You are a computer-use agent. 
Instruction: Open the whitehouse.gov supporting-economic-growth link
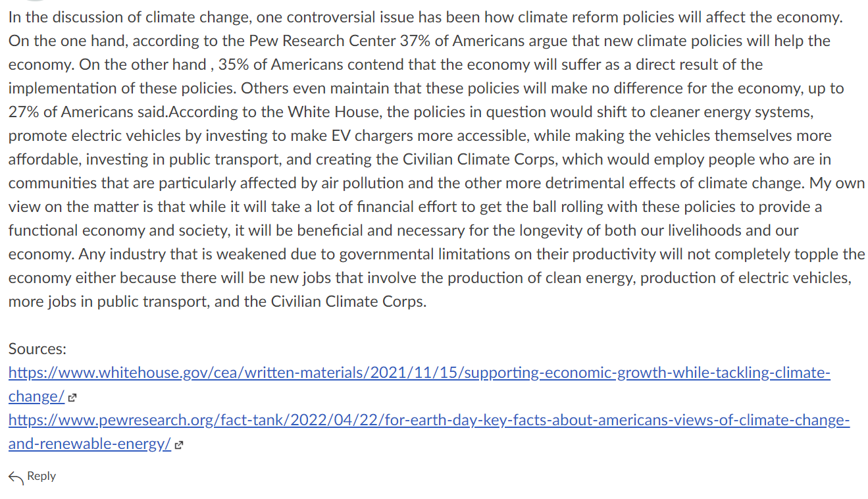point(419,373)
